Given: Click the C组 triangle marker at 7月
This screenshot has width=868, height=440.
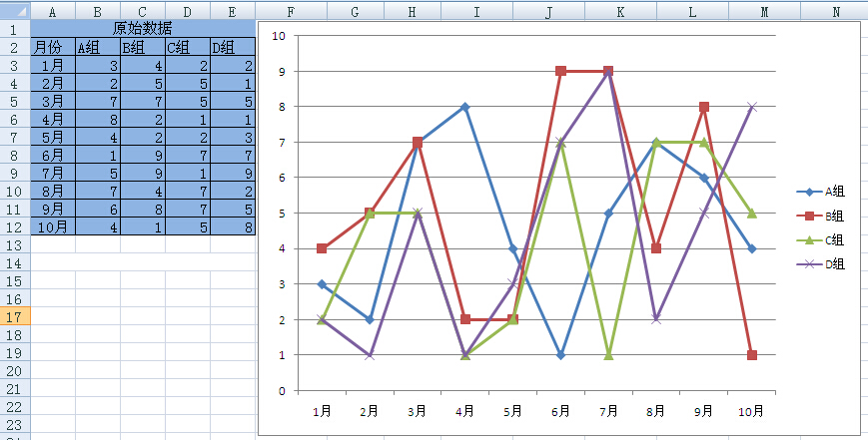Looking at the screenshot, I should 608,355.
